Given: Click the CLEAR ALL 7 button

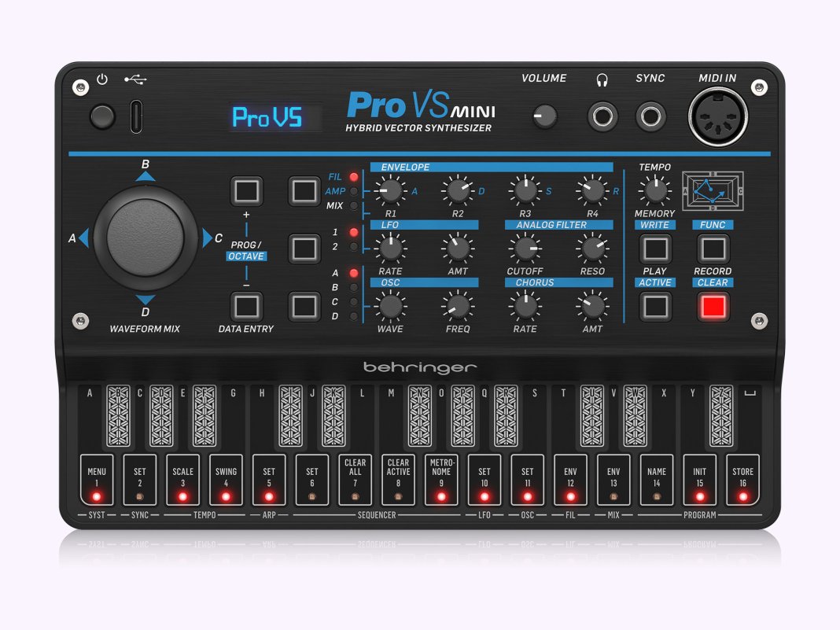Looking at the screenshot, I should click(356, 480).
